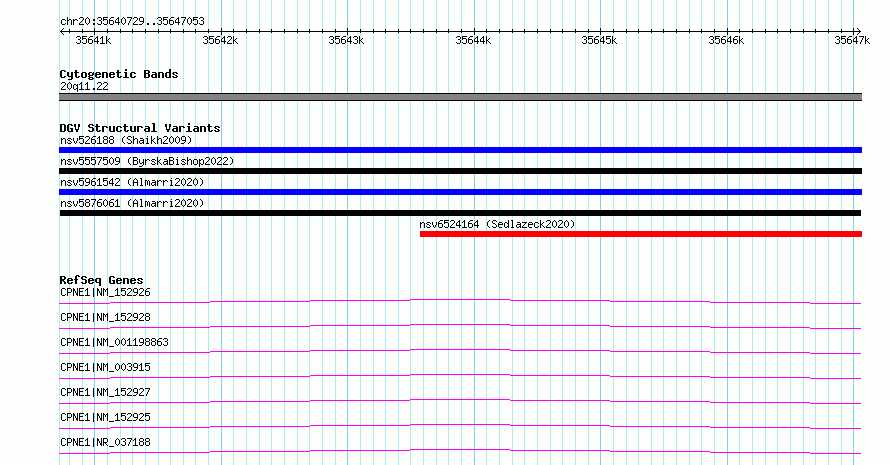Image resolution: width=890 pixels, height=465 pixels.
Task: Open variant nsv5961542 (Almarri2020) label
Action: tap(132, 182)
